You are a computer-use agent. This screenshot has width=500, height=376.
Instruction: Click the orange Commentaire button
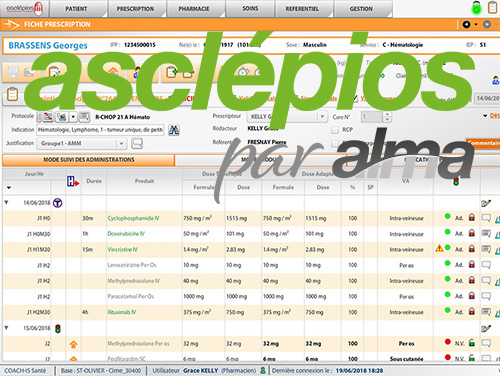pyautogui.click(x=483, y=143)
